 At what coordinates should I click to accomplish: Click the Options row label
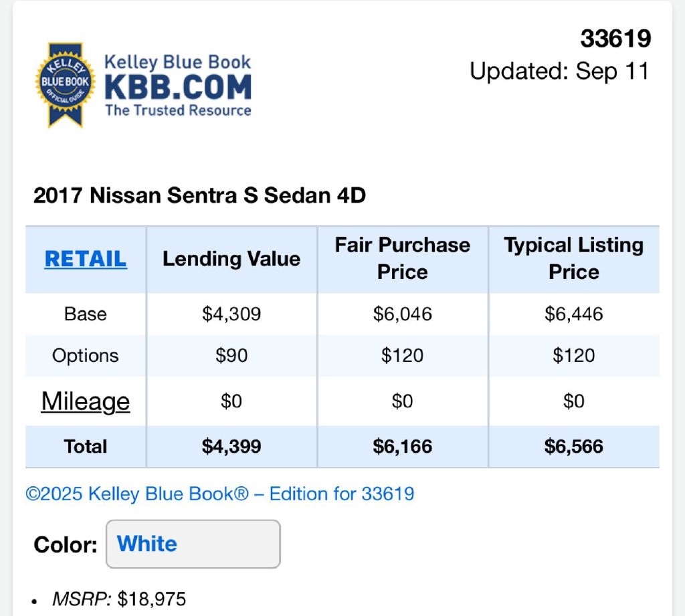(86, 355)
